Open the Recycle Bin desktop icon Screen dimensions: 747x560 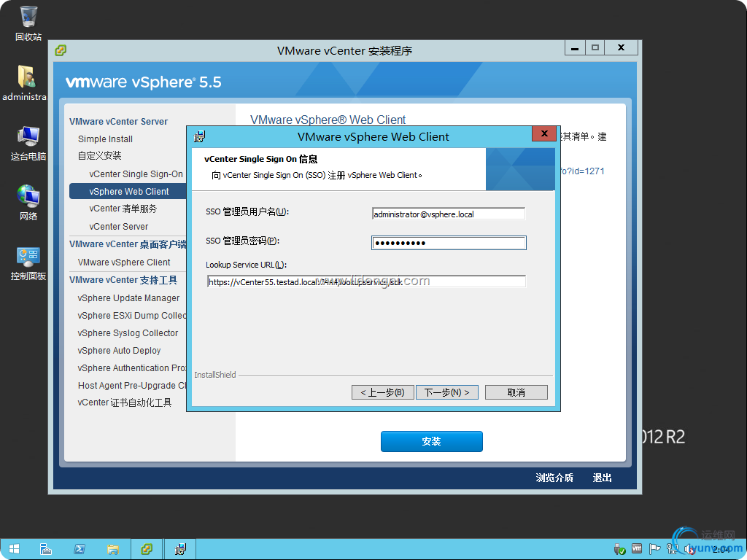(28, 23)
